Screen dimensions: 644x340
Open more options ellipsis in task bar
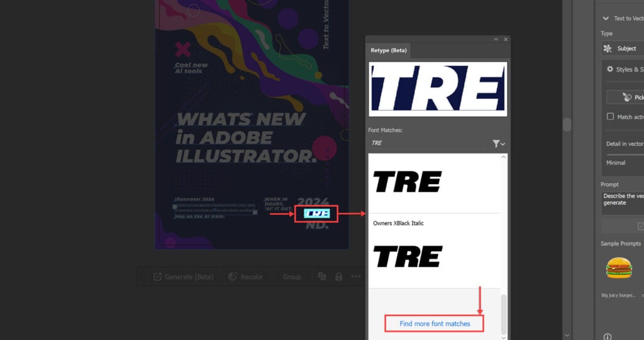tap(356, 277)
